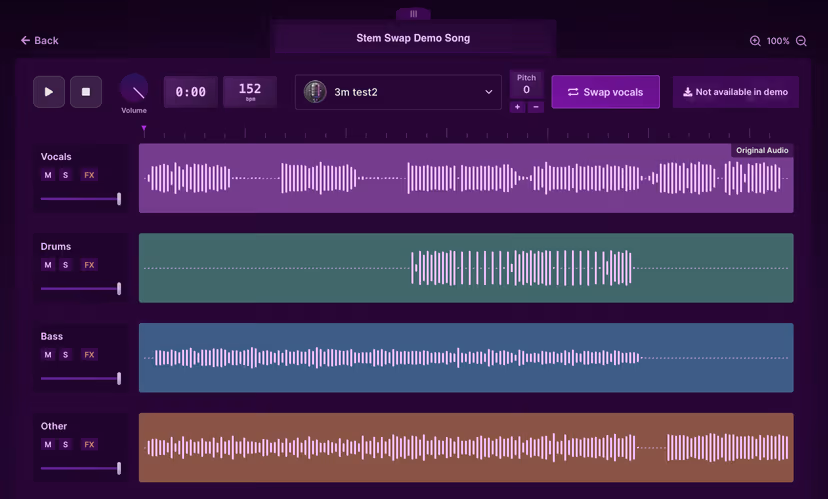The image size is (828, 499).
Task: Solo the Bass track
Action: coord(65,355)
